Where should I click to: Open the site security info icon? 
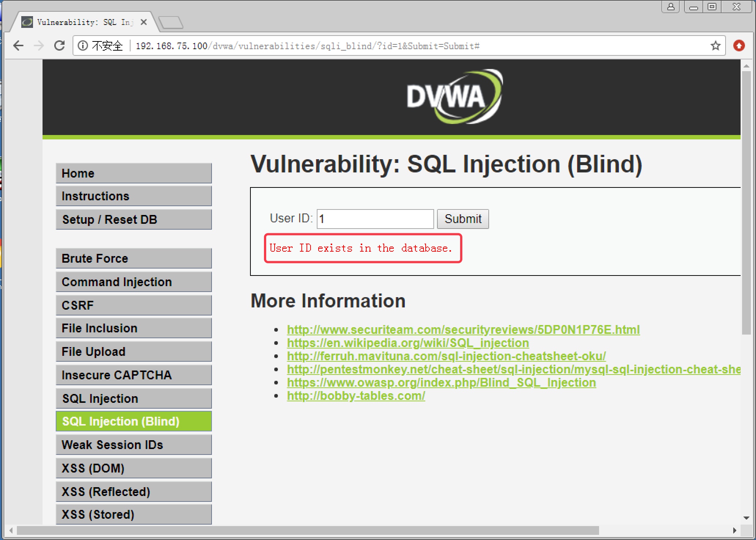tap(83, 46)
